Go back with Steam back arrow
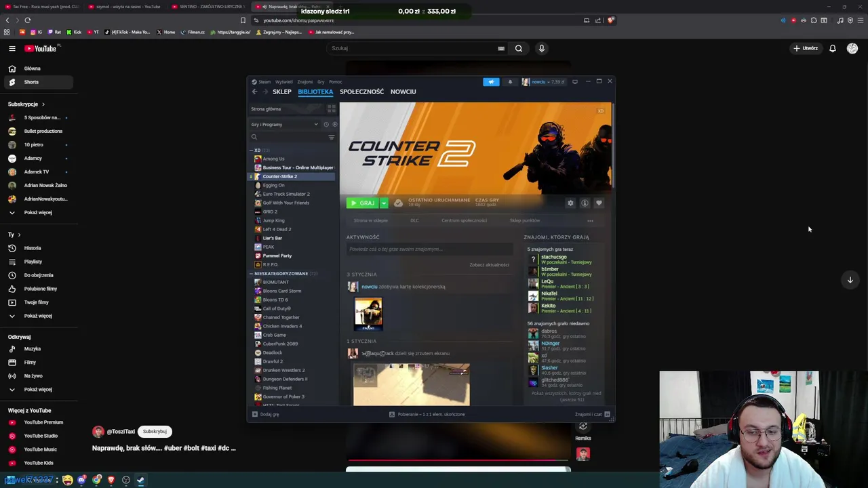This screenshot has width=868, height=488. (255, 91)
